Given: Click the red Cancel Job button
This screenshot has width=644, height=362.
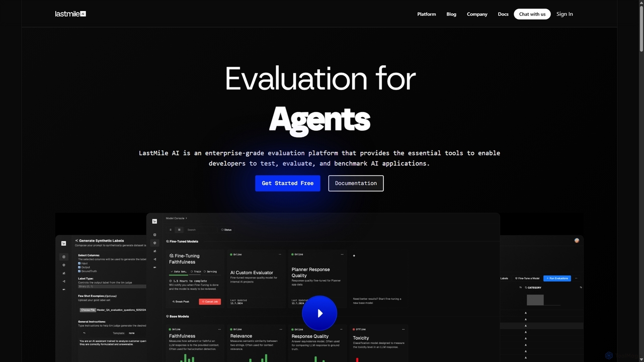Looking at the screenshot, I should (x=210, y=302).
